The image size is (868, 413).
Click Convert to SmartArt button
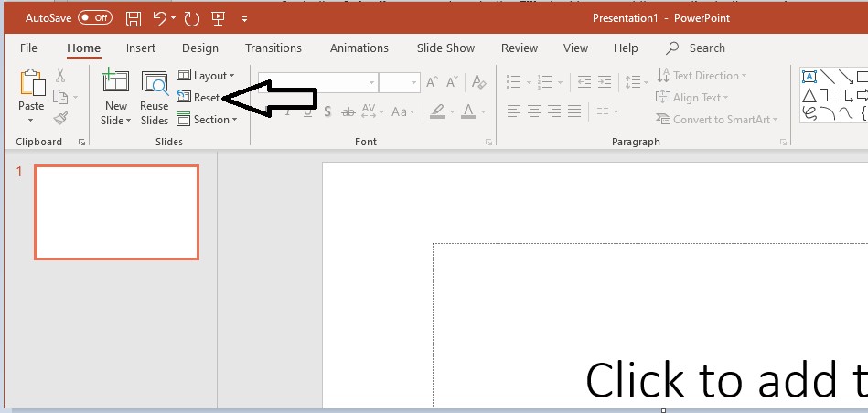click(717, 120)
